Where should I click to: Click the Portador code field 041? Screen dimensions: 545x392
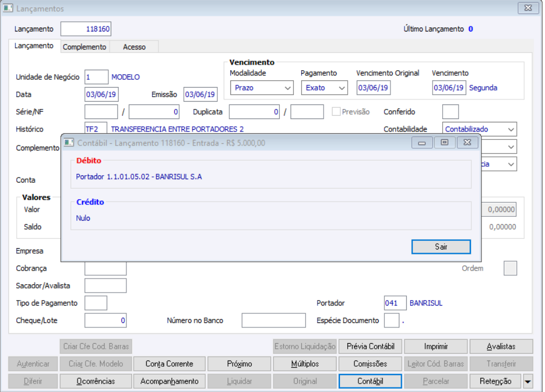(x=396, y=303)
